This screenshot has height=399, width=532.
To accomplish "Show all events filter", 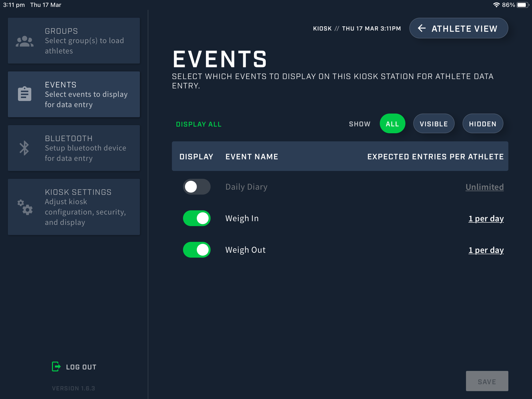I will click(x=392, y=124).
